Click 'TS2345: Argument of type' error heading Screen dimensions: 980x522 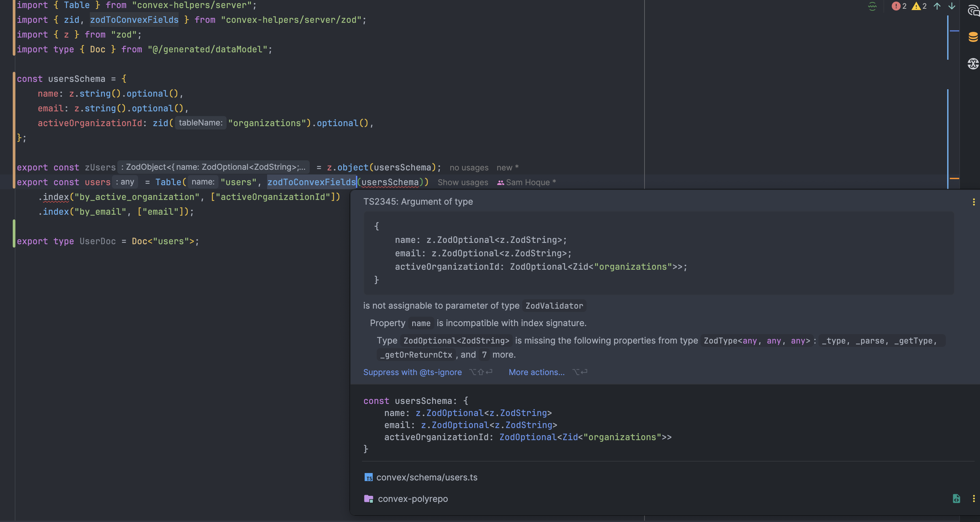pyautogui.click(x=418, y=202)
